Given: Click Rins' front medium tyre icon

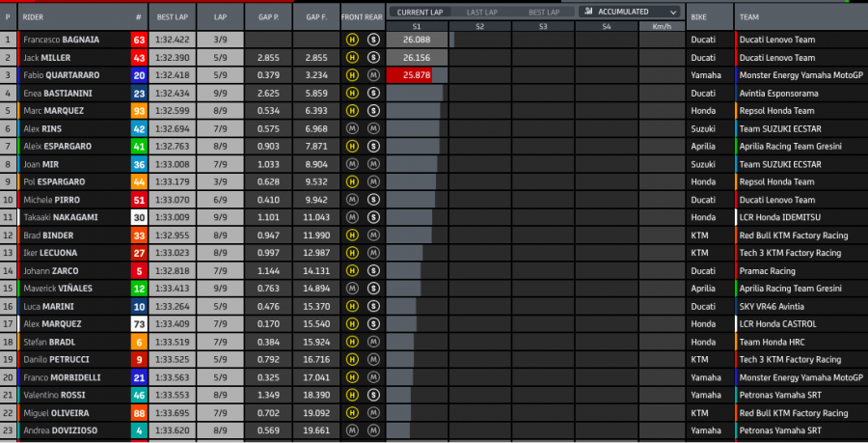Looking at the screenshot, I should coord(353,128).
